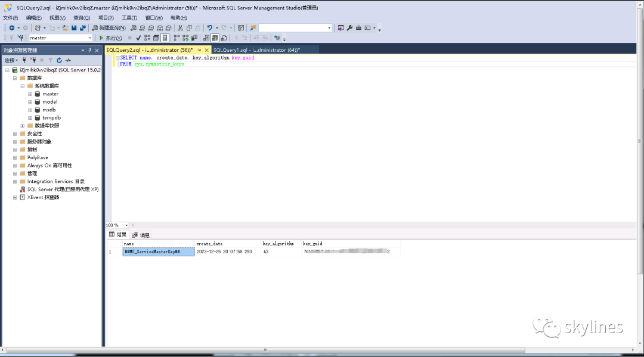The width and height of the screenshot is (644, 357).
Task: Click the ##MS_ServiceMasterKey## result cell
Action: point(159,252)
